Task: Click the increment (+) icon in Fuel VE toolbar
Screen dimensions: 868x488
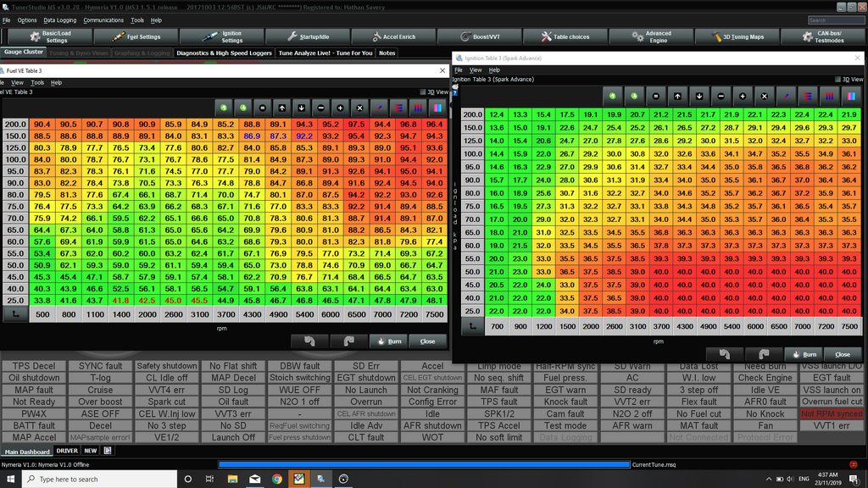Action: 340,108
